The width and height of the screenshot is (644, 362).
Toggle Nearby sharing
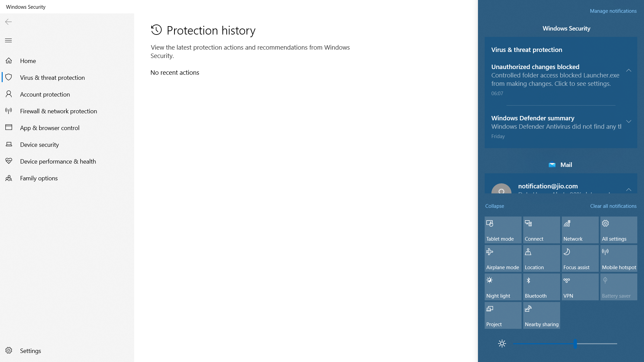[x=541, y=315]
